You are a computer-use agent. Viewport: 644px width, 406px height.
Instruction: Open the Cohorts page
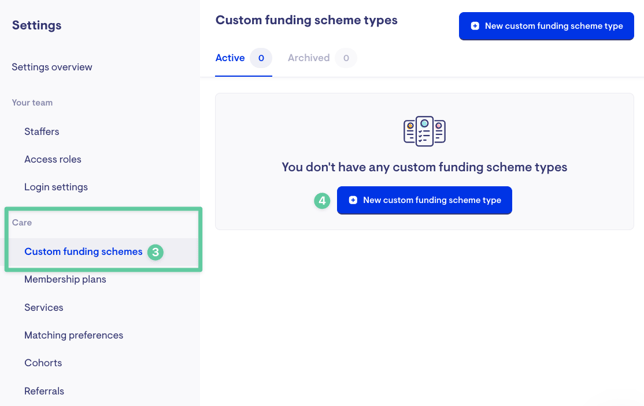point(43,363)
